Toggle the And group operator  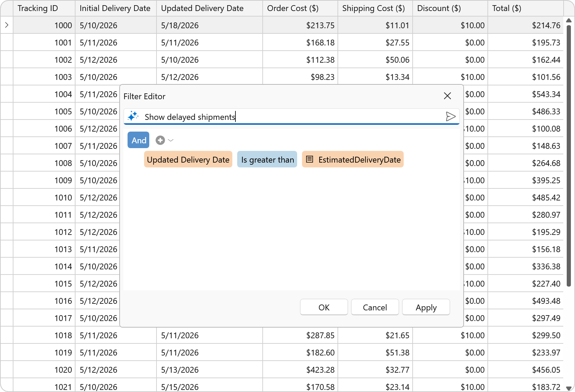pos(139,140)
